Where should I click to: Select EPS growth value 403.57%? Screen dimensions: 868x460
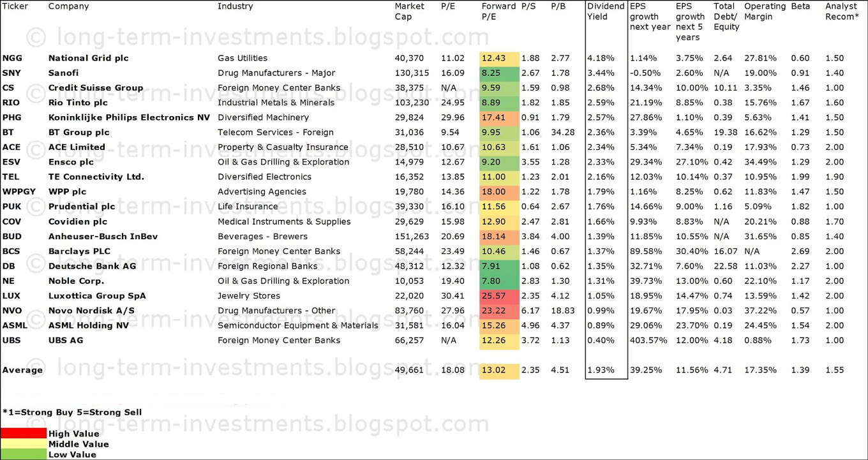pos(648,340)
